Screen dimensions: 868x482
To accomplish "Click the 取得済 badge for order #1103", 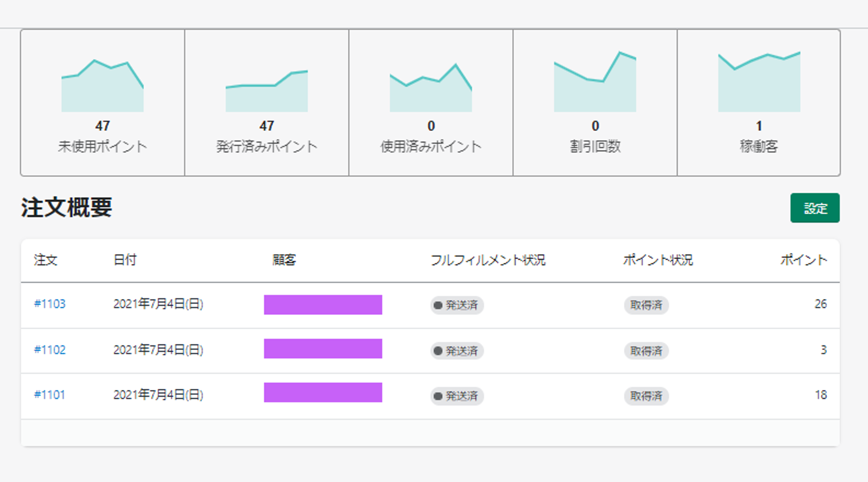I will tap(646, 305).
